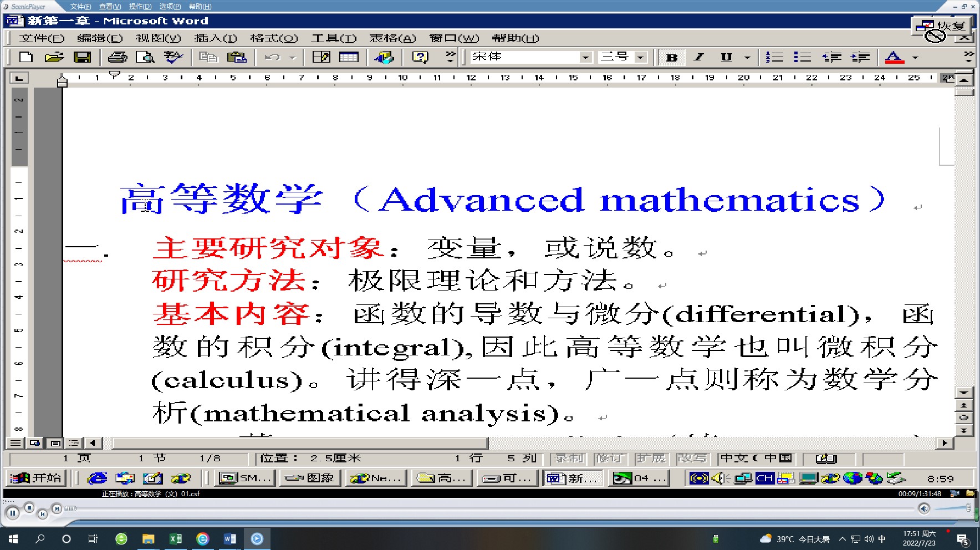Switch to Outline view icon

click(x=74, y=443)
